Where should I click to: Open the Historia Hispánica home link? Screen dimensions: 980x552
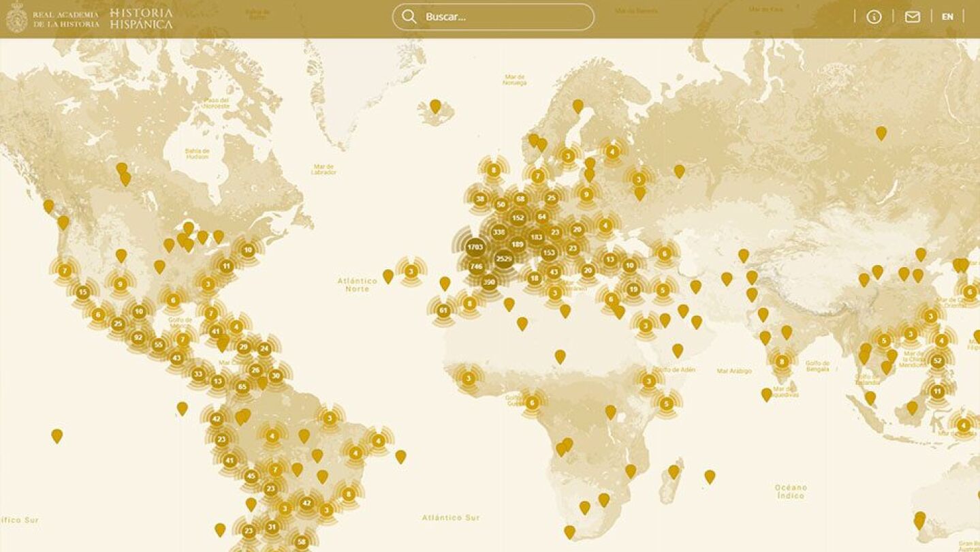click(141, 18)
